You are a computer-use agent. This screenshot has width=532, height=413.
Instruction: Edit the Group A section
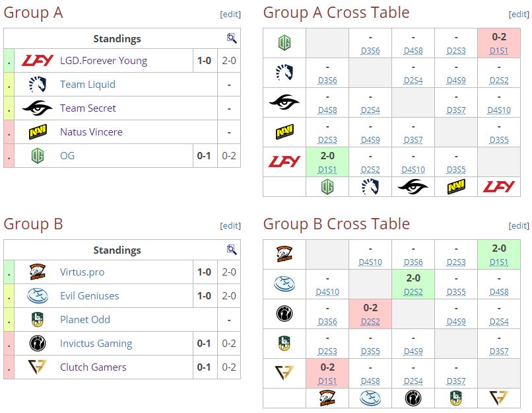point(230,14)
